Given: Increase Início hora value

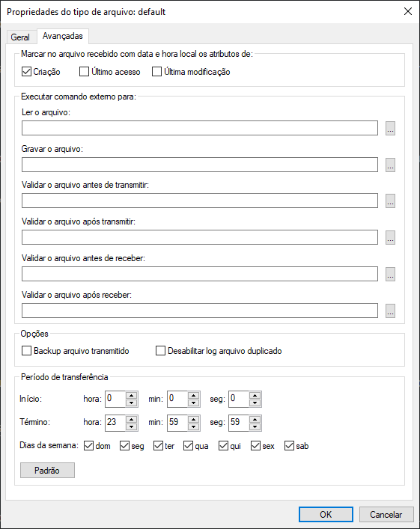Looking at the screenshot, I should (x=131, y=395).
